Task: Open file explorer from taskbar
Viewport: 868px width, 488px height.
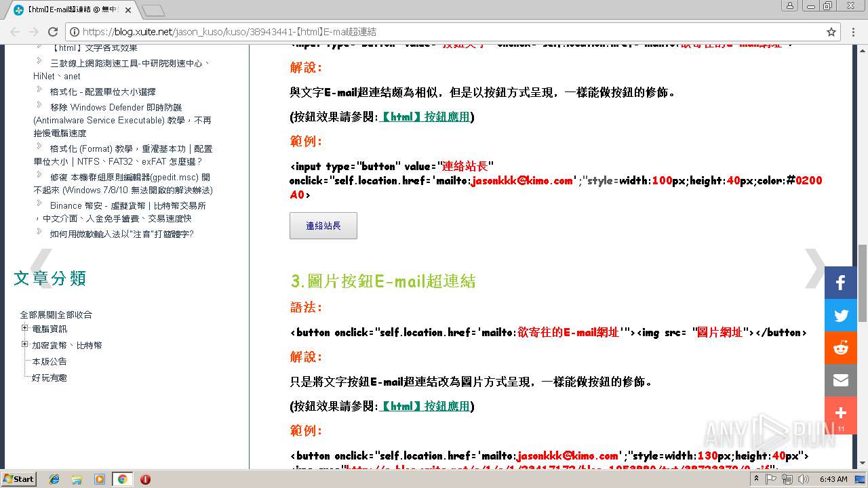Action: click(77, 479)
